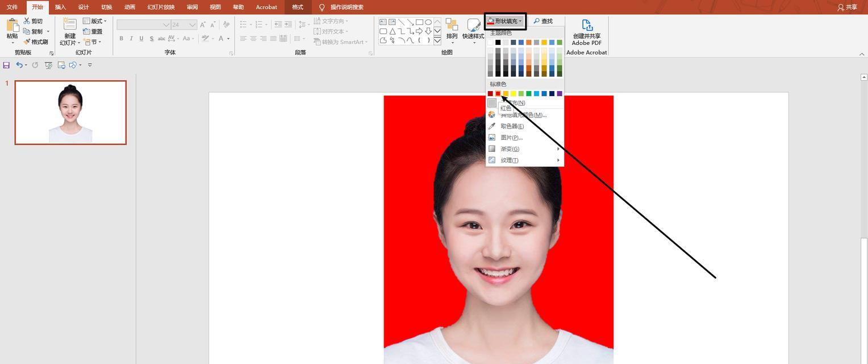Screen dimensions: 868x364
Task: Click the Decrease Indent icon
Action: (x=278, y=24)
